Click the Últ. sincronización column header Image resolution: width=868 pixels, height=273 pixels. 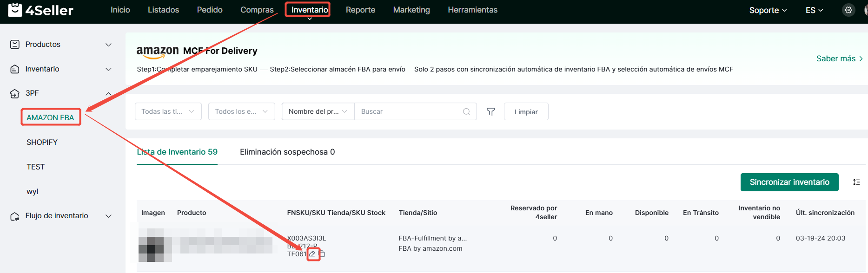pyautogui.click(x=825, y=213)
